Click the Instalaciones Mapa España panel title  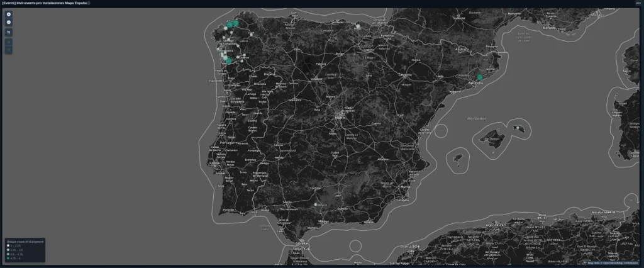[x=44, y=3]
